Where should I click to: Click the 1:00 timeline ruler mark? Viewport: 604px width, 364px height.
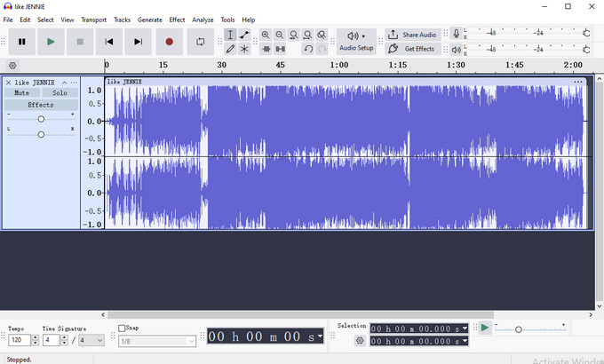339,65
